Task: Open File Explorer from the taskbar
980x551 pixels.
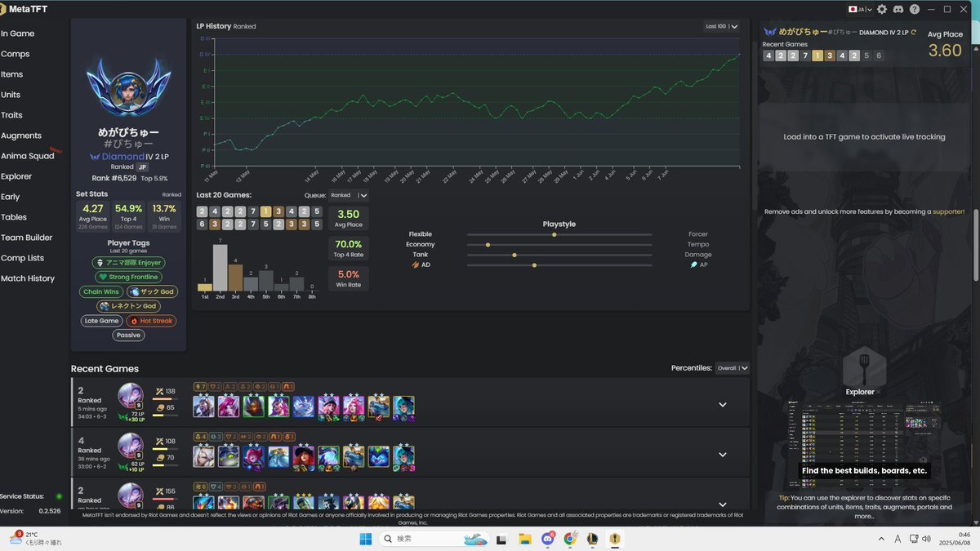Action: point(525,539)
